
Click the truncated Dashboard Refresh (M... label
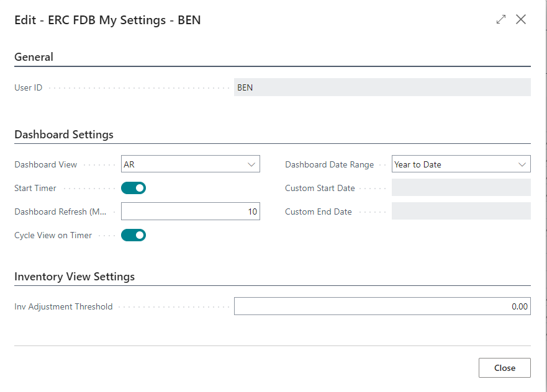(x=60, y=212)
